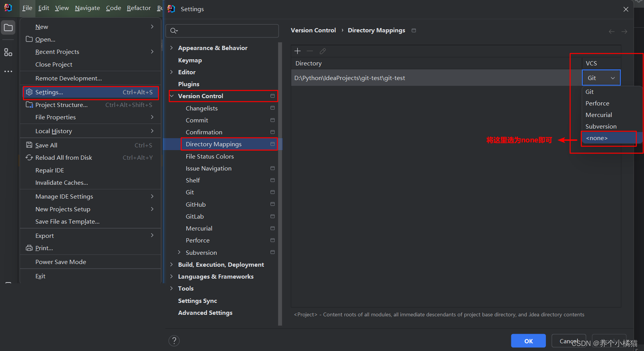This screenshot has height=351, width=644.
Task: Close the Settings dialog with X
Action: pos(626,9)
